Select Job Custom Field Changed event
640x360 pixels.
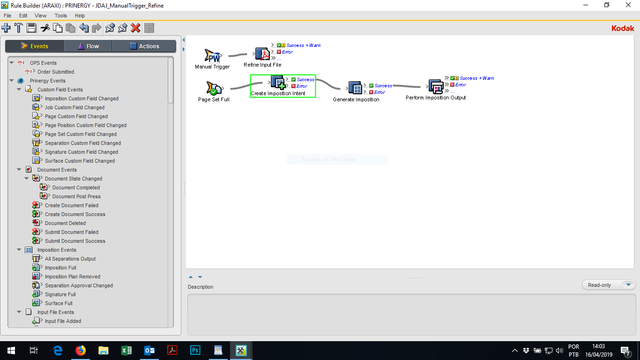[74, 107]
